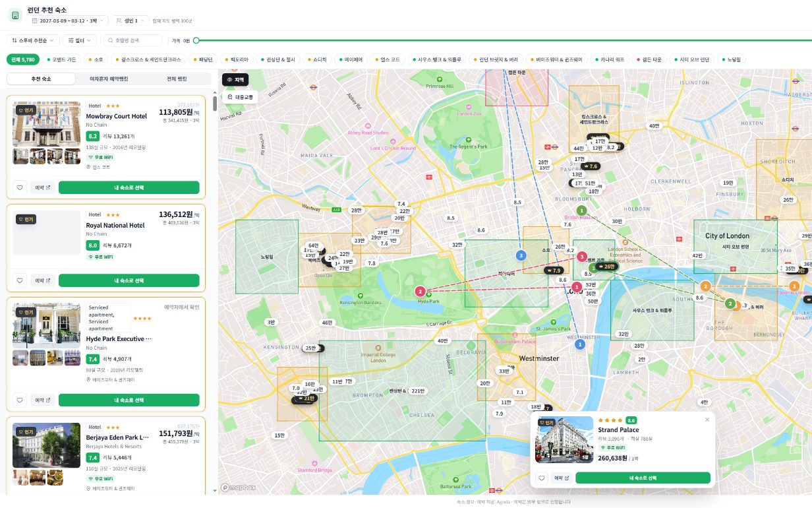Click the hotel list vertical scrollbar
The image size is (812, 508).
coord(215,104)
